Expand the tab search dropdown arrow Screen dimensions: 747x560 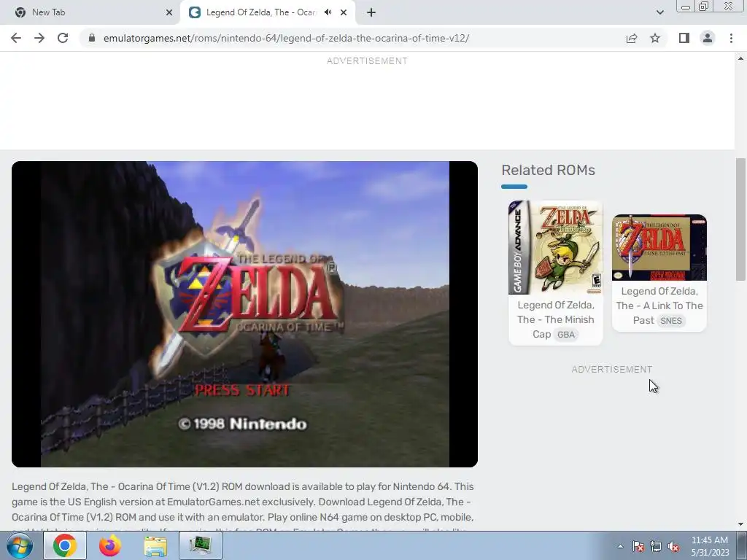pos(659,12)
